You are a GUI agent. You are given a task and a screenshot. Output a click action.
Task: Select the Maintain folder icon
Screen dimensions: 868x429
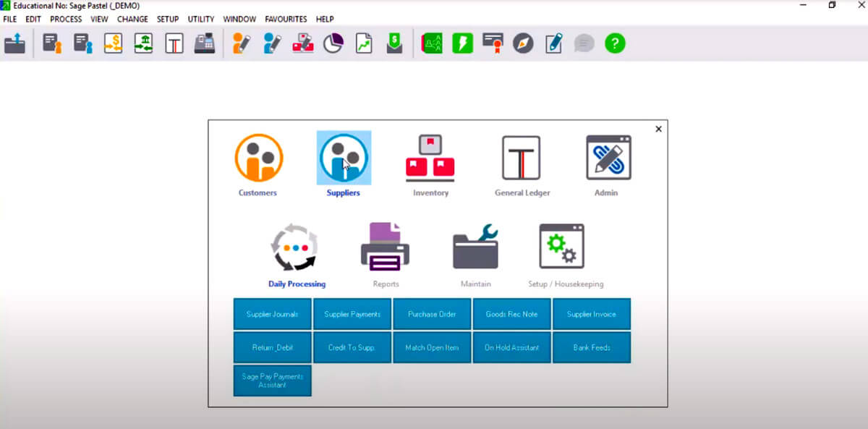coord(475,247)
